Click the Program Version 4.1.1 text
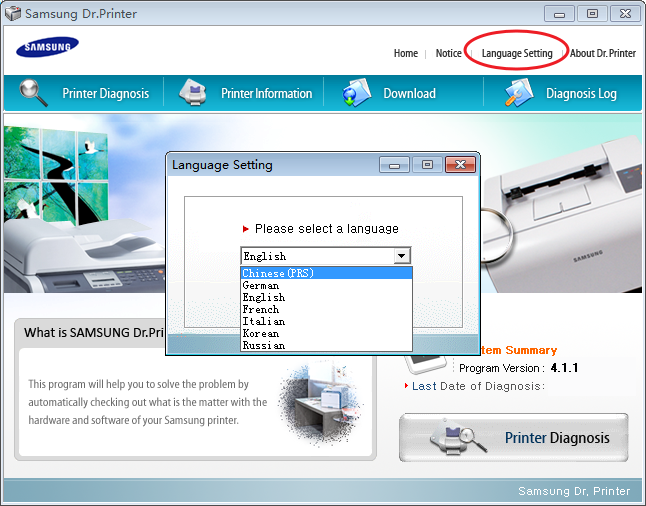This screenshot has height=506, width=646. (x=518, y=368)
